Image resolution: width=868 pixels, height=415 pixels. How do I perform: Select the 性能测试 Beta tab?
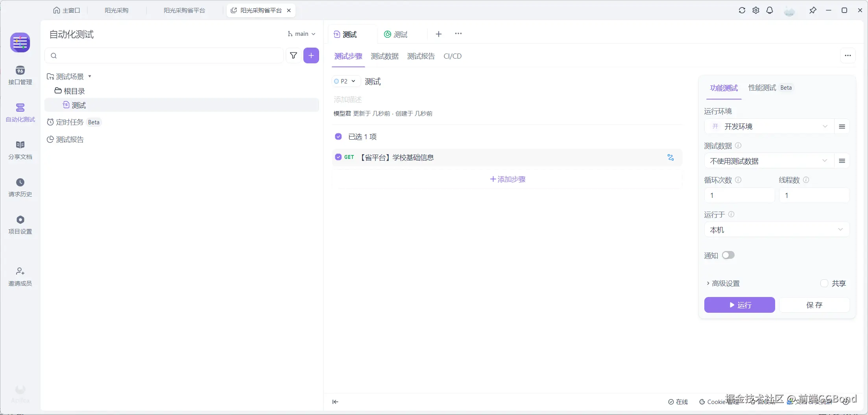coord(770,88)
